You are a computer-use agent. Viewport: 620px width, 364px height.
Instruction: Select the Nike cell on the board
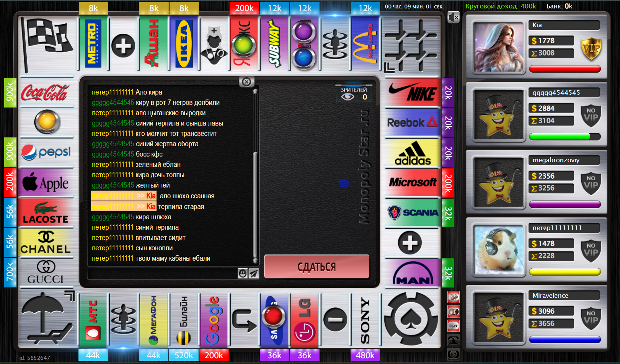(x=413, y=93)
